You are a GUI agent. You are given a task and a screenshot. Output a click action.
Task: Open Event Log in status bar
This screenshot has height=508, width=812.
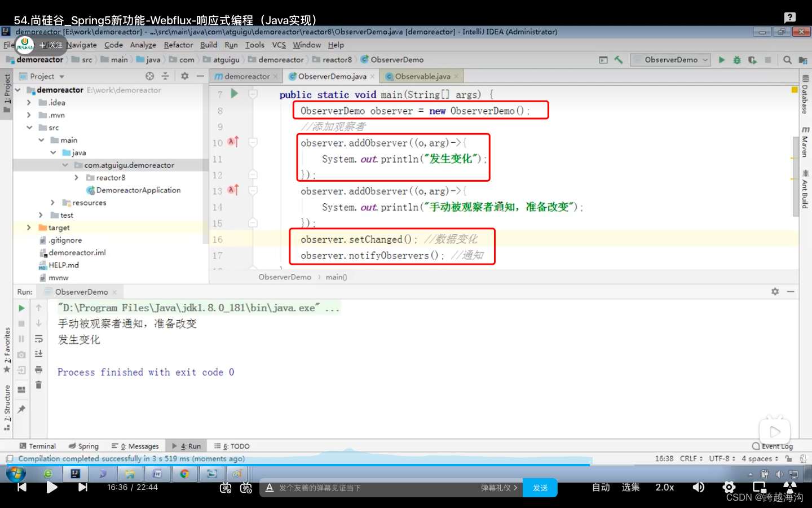pos(773,446)
